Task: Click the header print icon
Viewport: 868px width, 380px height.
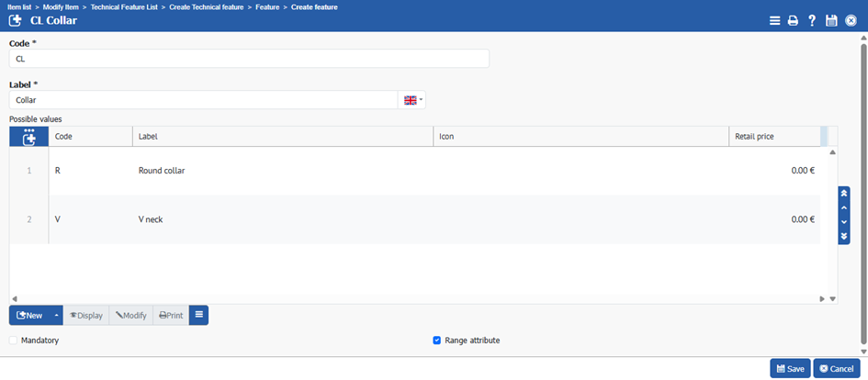Action: click(793, 20)
